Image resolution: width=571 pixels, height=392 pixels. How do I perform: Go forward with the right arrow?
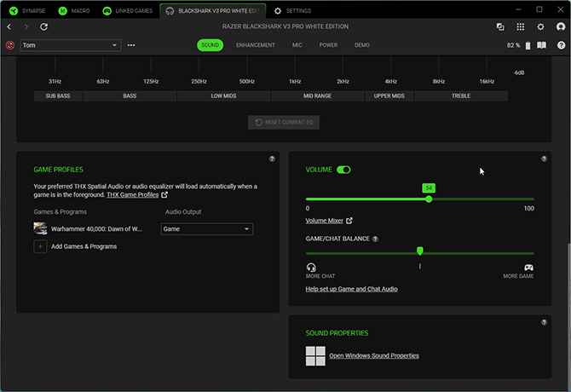click(x=26, y=26)
